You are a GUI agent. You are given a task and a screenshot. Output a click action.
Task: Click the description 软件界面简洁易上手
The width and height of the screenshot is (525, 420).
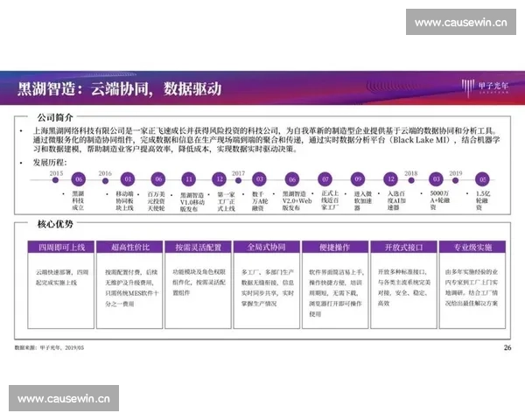336,293
